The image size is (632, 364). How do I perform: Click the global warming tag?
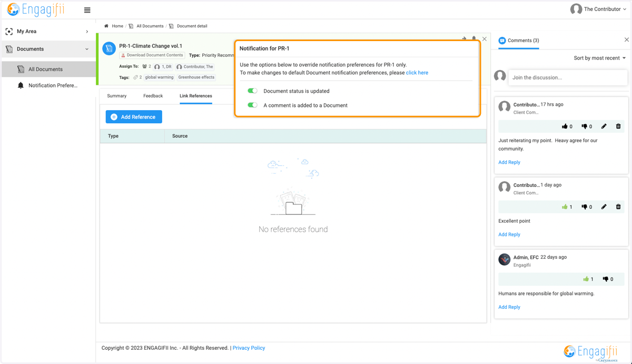click(159, 77)
